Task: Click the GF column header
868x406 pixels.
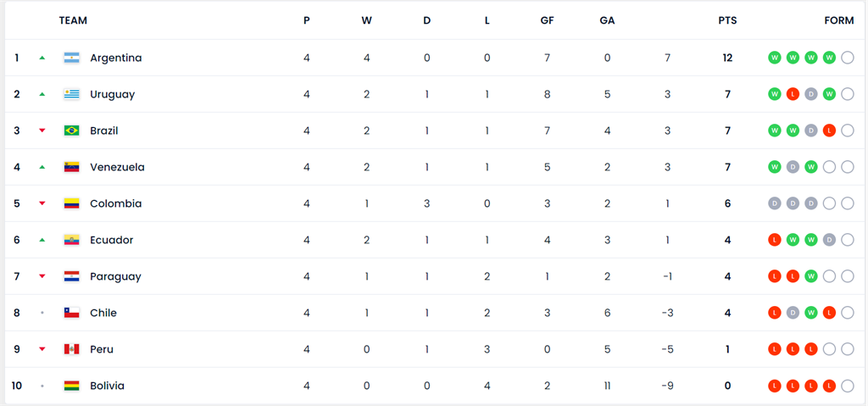Action: 547,20
